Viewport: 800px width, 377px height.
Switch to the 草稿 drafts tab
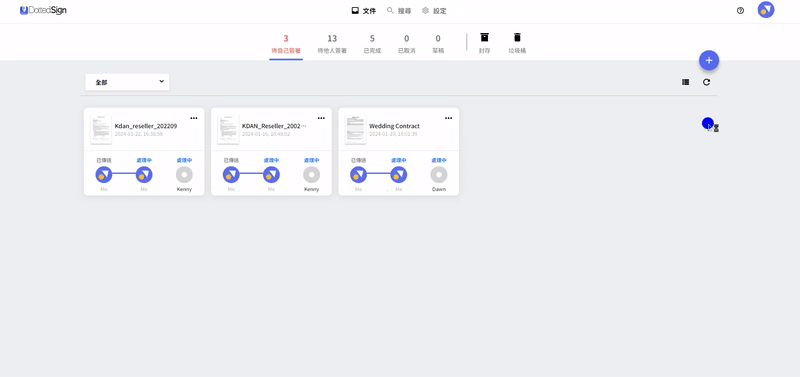click(x=438, y=44)
